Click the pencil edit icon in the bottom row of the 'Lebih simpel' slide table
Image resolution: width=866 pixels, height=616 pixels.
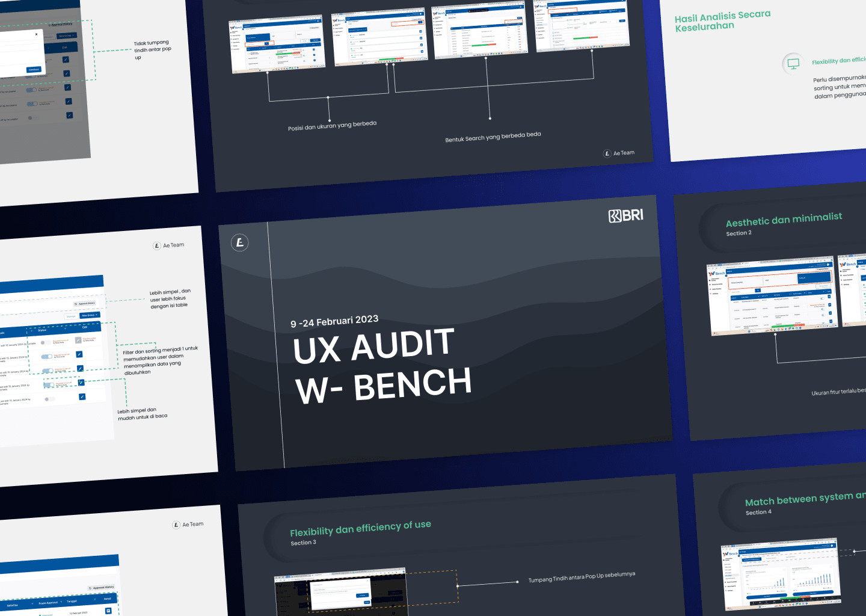click(x=82, y=396)
